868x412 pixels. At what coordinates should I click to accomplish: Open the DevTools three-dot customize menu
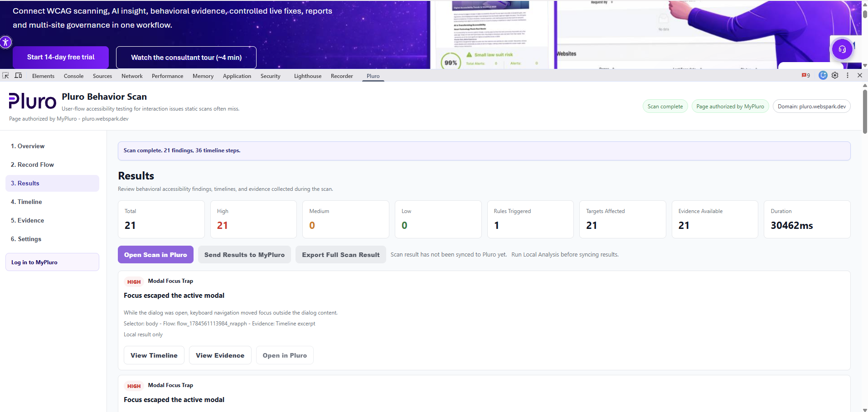(x=847, y=76)
